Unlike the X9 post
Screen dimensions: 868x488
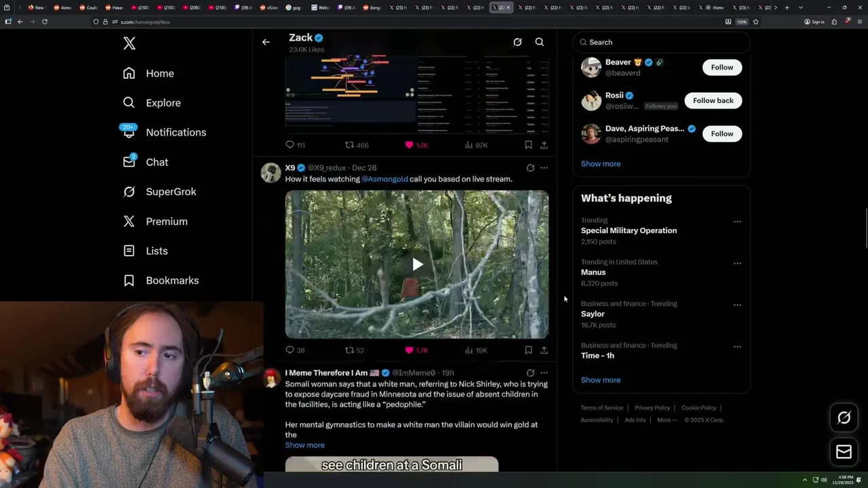[416, 350]
